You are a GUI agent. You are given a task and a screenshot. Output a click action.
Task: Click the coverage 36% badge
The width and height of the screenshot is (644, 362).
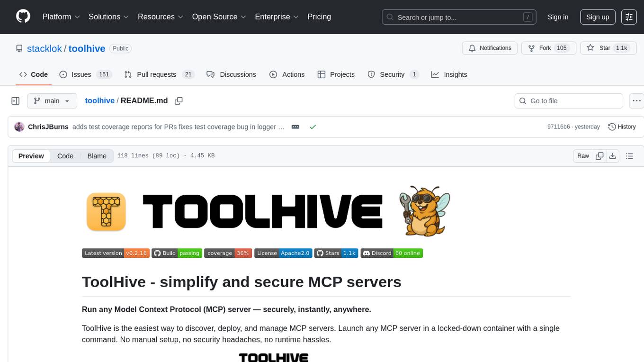(228, 253)
